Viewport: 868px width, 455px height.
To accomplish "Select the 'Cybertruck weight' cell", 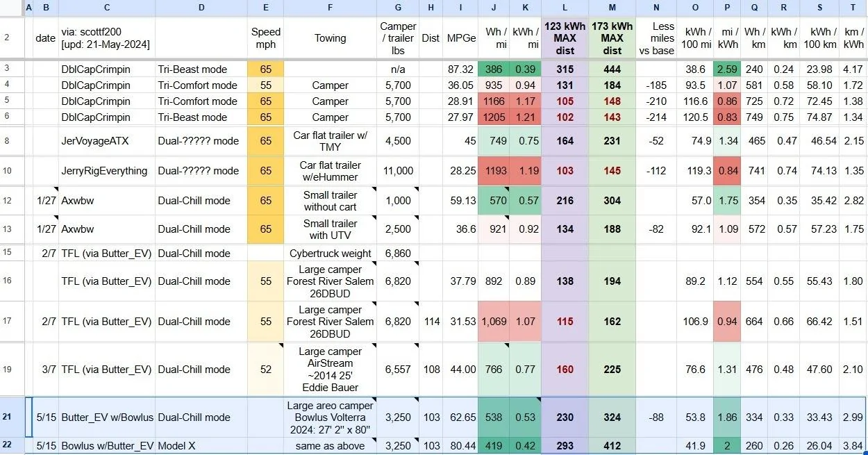I will (331, 254).
